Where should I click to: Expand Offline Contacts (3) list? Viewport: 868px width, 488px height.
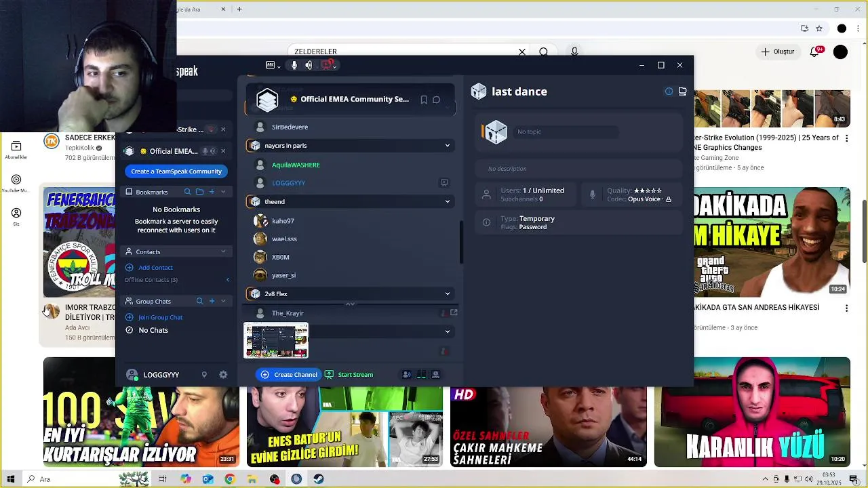(x=228, y=280)
